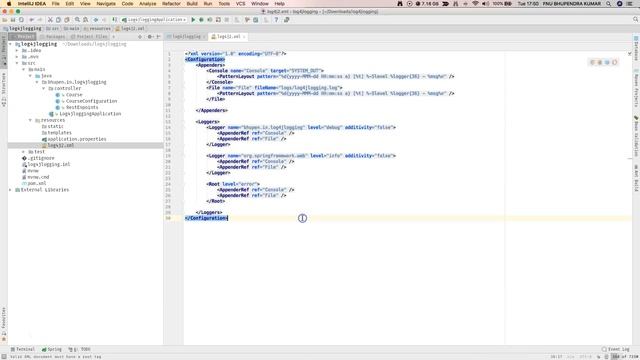Image resolution: width=640 pixels, height=360 pixels.
Task: Open the Apple menu
Action: (x=9, y=4)
